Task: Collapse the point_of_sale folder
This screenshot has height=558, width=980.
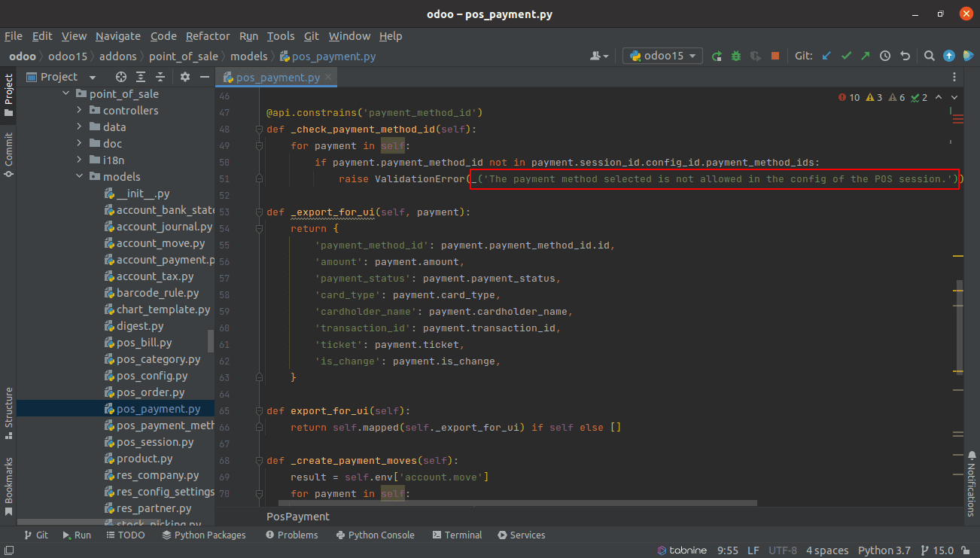Action: (x=65, y=94)
